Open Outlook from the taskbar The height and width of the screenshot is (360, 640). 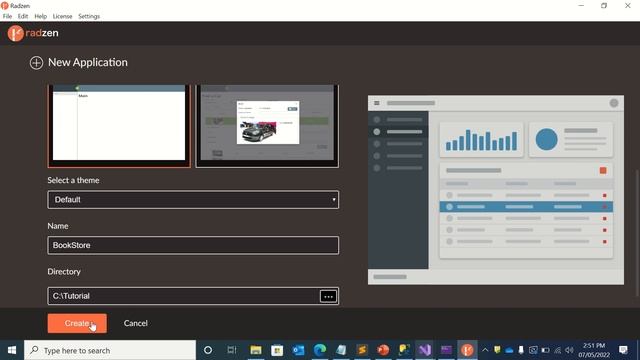pos(298,350)
